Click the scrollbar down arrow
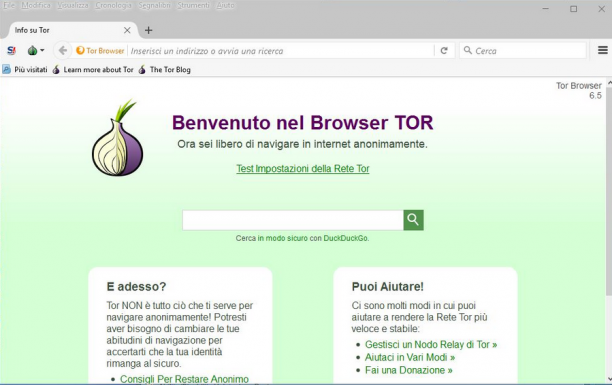612x385 pixels. click(609, 379)
